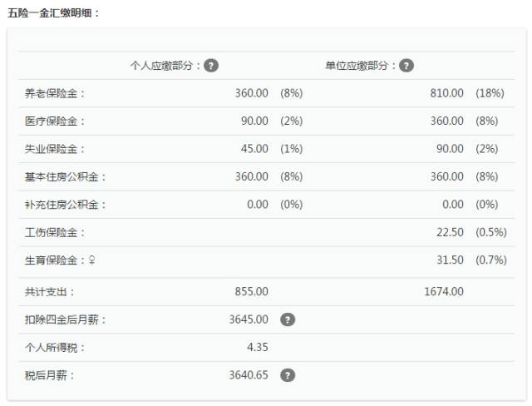Click help icon beside 扣除四金后月薪 3645.00

pyautogui.click(x=288, y=319)
